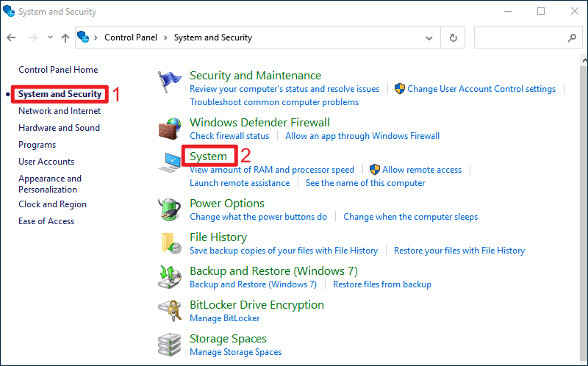Viewport: 588px width, 366px height.
Task: Click the Backup and Restore disc icon
Action: click(170, 277)
